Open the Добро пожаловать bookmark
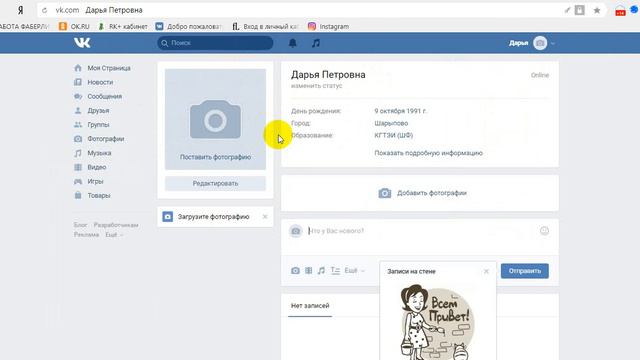 (x=188, y=27)
